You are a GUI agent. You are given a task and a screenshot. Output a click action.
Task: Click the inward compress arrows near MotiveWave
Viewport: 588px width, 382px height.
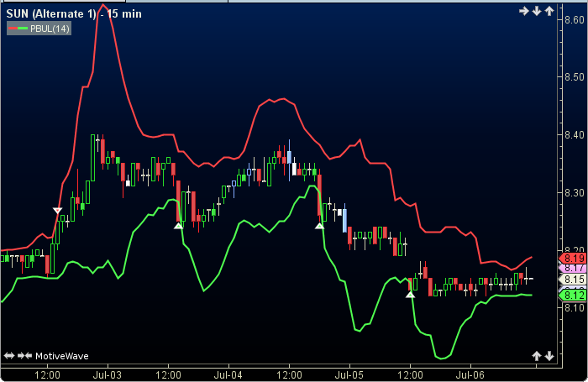click(24, 355)
